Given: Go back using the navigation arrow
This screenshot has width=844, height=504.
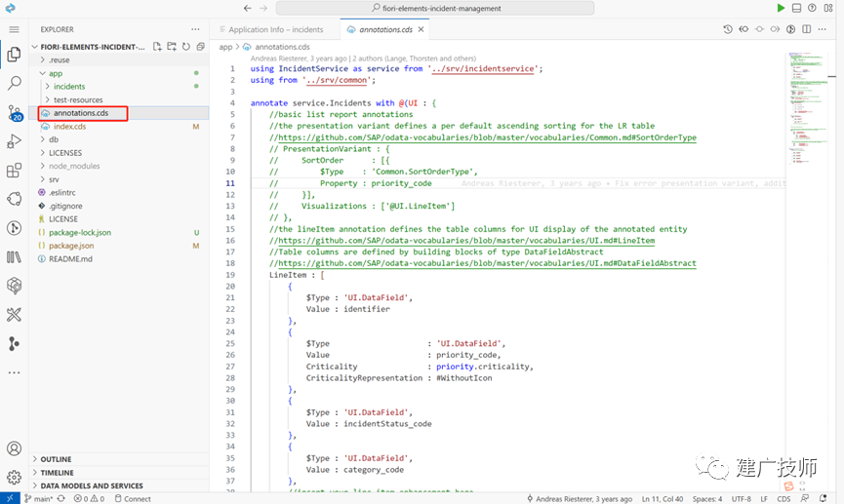Looking at the screenshot, I should [x=247, y=8].
